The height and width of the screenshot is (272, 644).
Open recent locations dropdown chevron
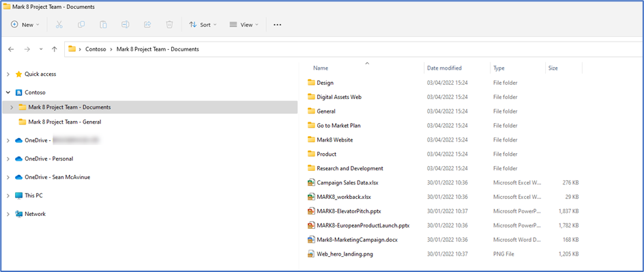point(41,49)
